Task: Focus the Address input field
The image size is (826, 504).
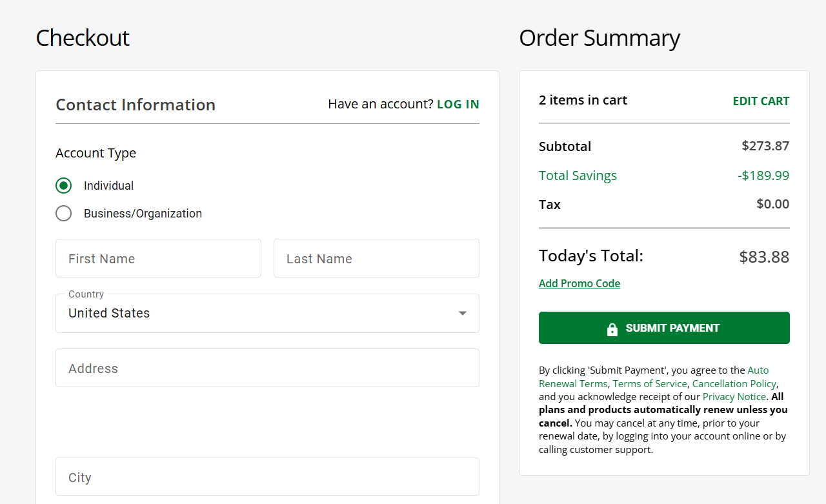Action: (267, 368)
